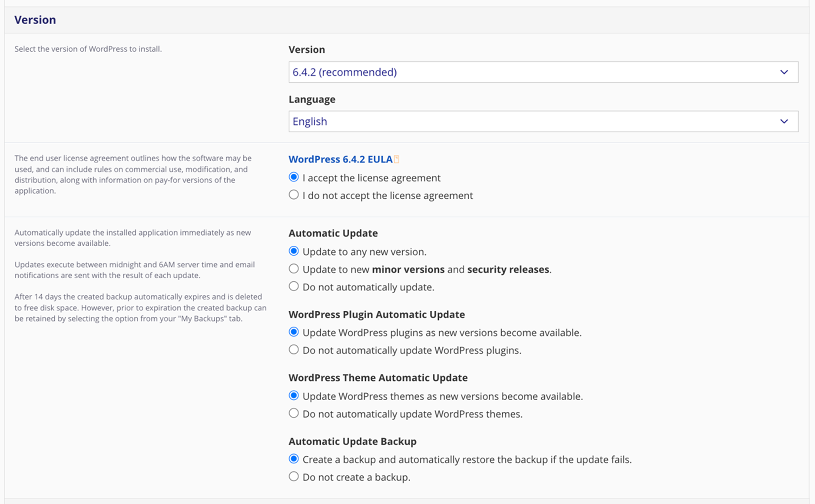Select 'I do not accept the license agreement'

coord(294,195)
